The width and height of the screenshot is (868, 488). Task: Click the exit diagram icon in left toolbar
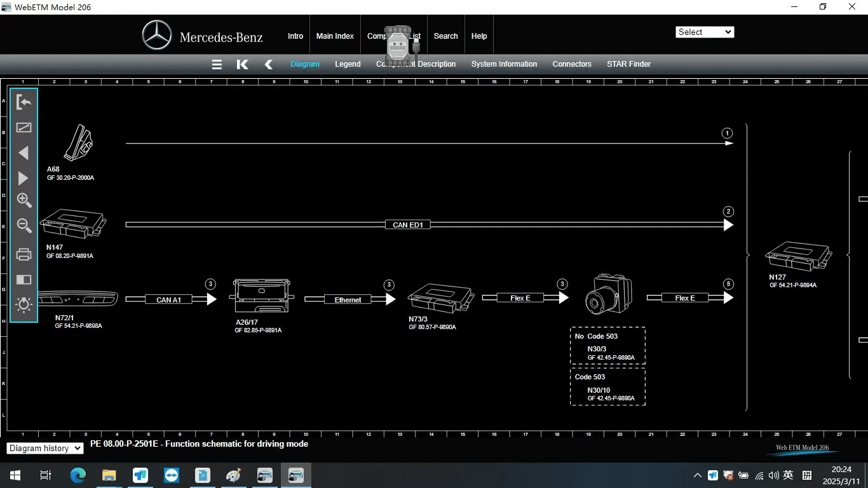pos(24,102)
